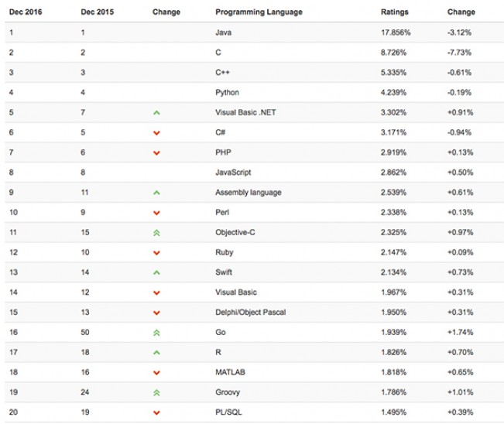Click the double green arrow for Go
The height and width of the screenshot is (424, 504).
click(157, 332)
